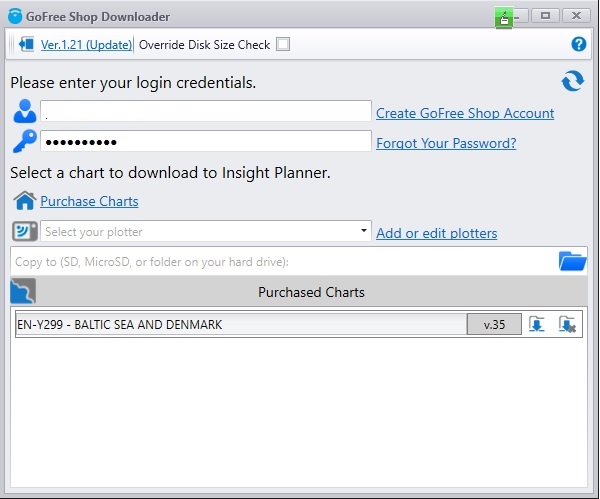Image resolution: width=600 pixels, height=499 pixels.
Task: Click the Purchase Charts link
Action: point(89,201)
